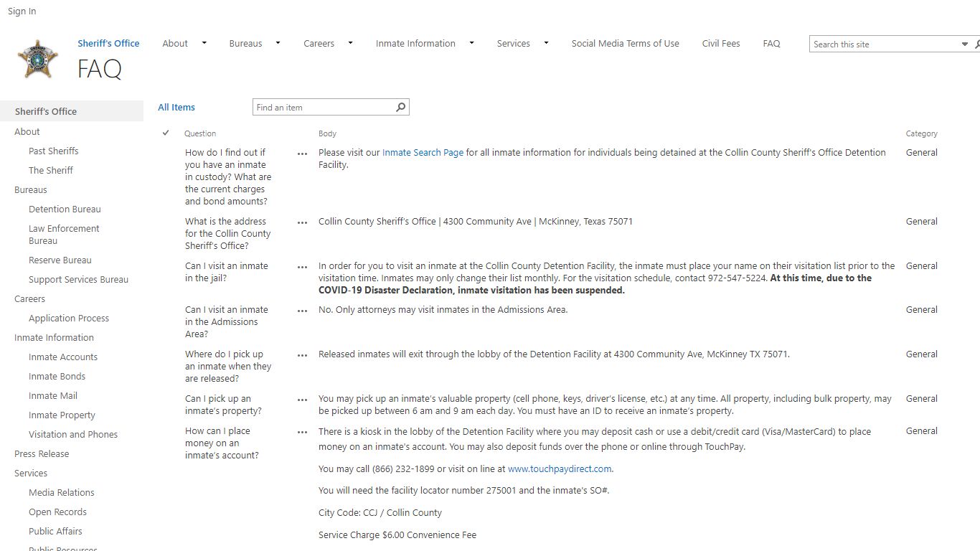Select Inmate Bonds in the sidebar
This screenshot has width=980, height=551.
[57, 376]
